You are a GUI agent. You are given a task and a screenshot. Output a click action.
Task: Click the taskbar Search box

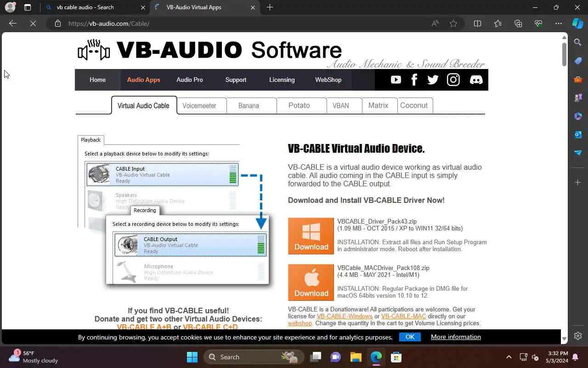point(254,357)
